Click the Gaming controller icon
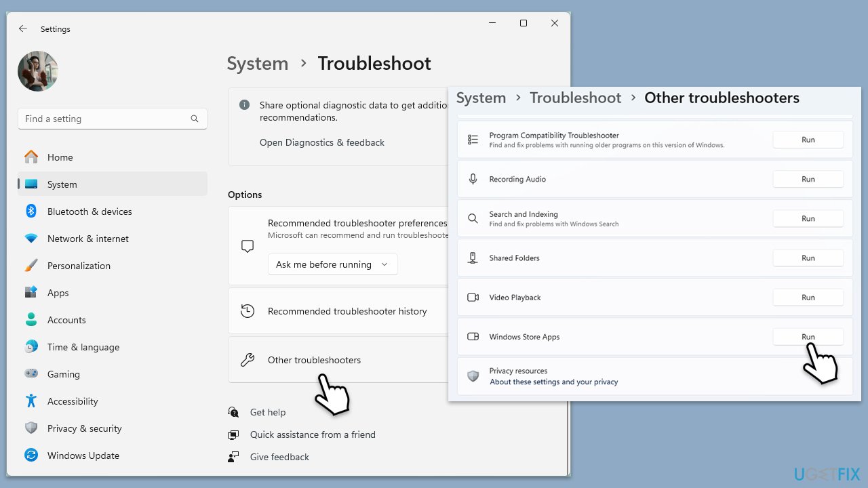This screenshot has height=488, width=868. (31, 374)
